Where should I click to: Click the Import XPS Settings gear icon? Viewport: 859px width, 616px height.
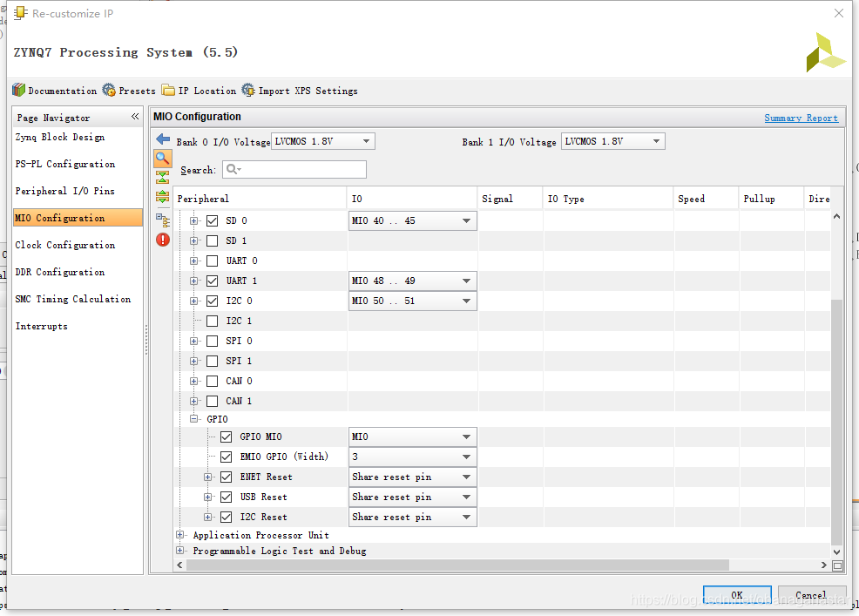248,90
